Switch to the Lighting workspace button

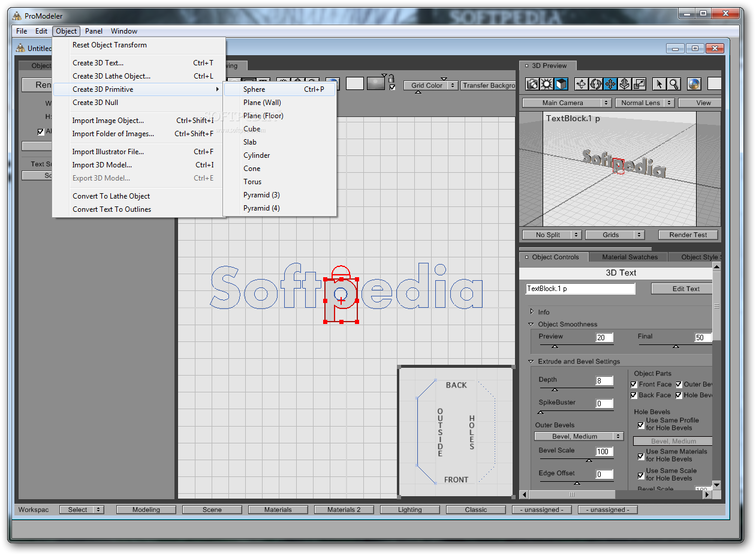point(410,510)
